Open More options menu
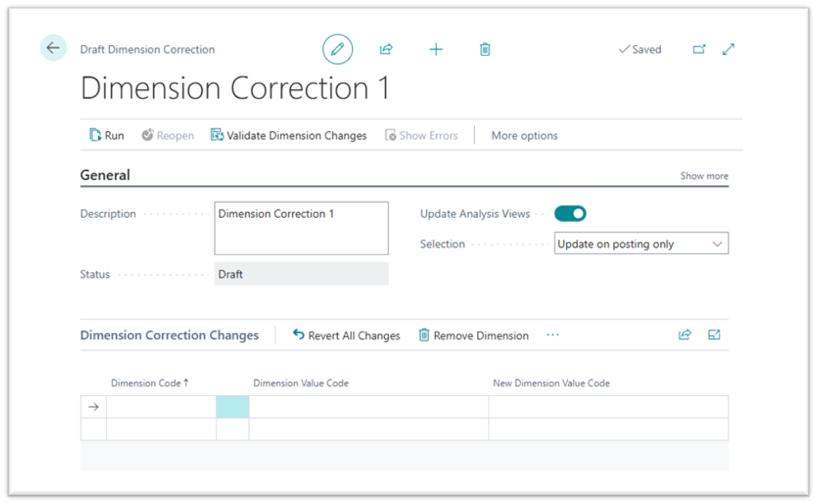The image size is (817, 504). click(524, 135)
